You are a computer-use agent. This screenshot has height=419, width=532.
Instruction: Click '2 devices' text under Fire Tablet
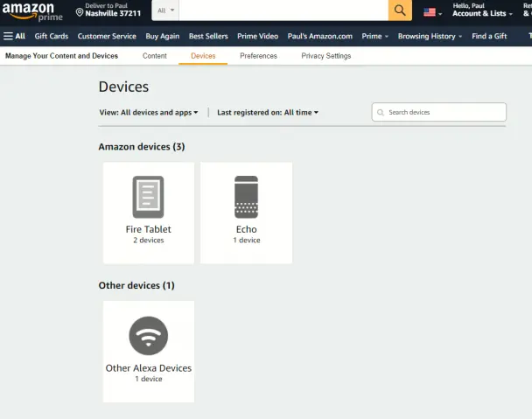click(x=148, y=241)
